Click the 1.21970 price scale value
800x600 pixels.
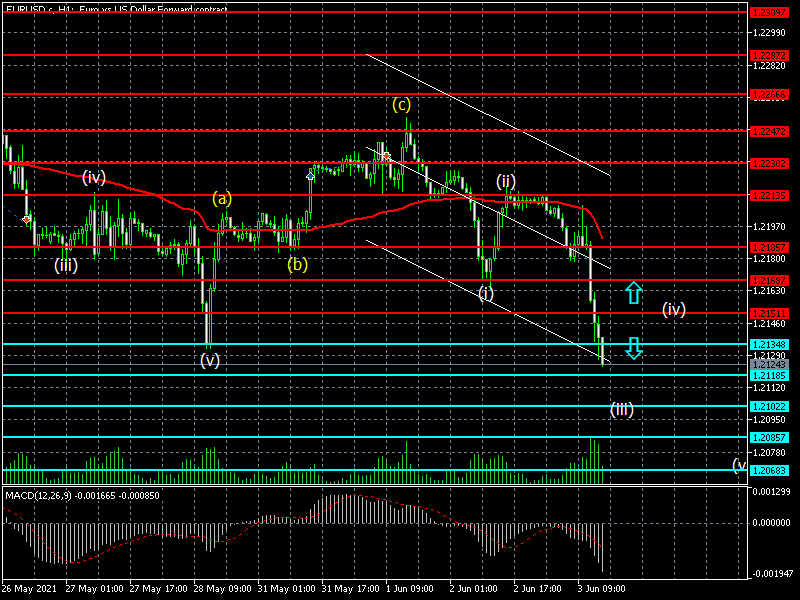click(x=769, y=227)
